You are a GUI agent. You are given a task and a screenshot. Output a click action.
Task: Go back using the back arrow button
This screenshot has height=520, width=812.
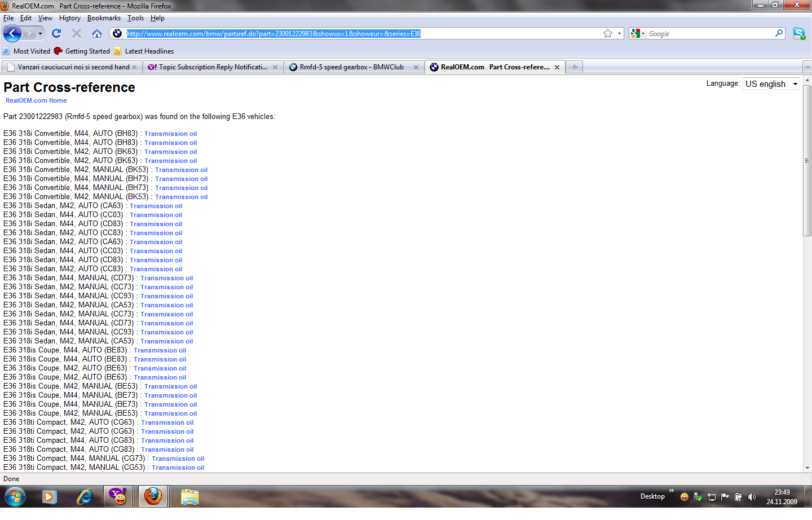pos(12,33)
